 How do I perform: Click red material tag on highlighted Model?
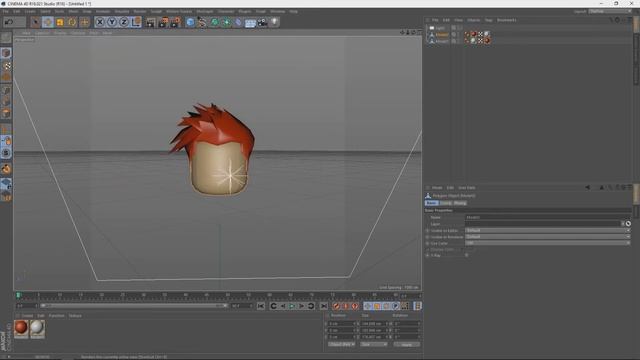point(473,34)
